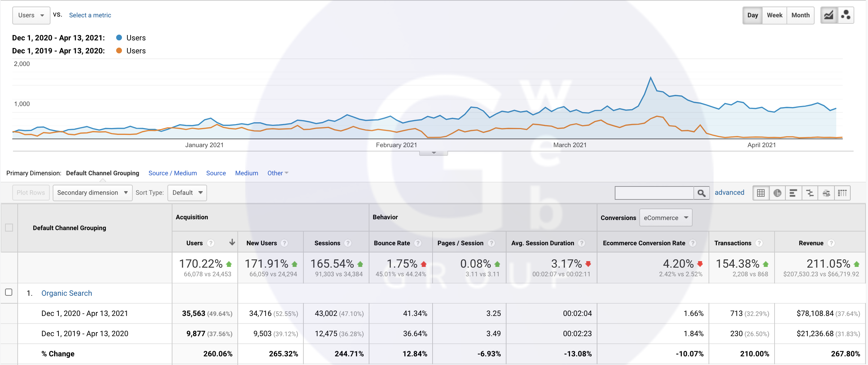This screenshot has width=868, height=365.
Task: Switch graph to Month view
Action: (800, 15)
